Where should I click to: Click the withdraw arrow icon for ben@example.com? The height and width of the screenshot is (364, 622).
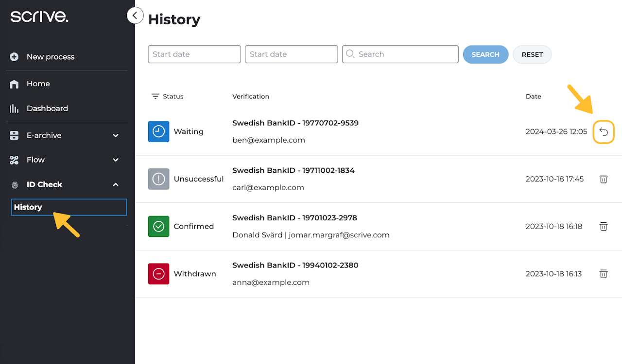(x=604, y=132)
